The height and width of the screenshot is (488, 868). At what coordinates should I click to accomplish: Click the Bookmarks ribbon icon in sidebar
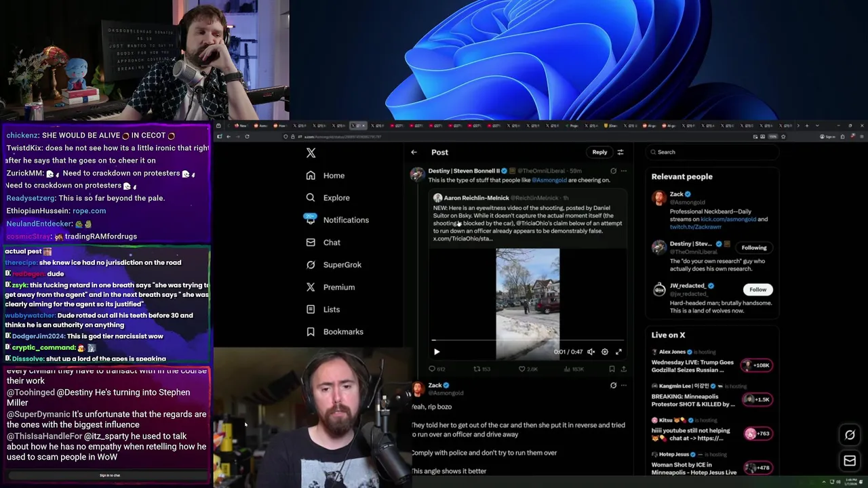click(x=311, y=332)
